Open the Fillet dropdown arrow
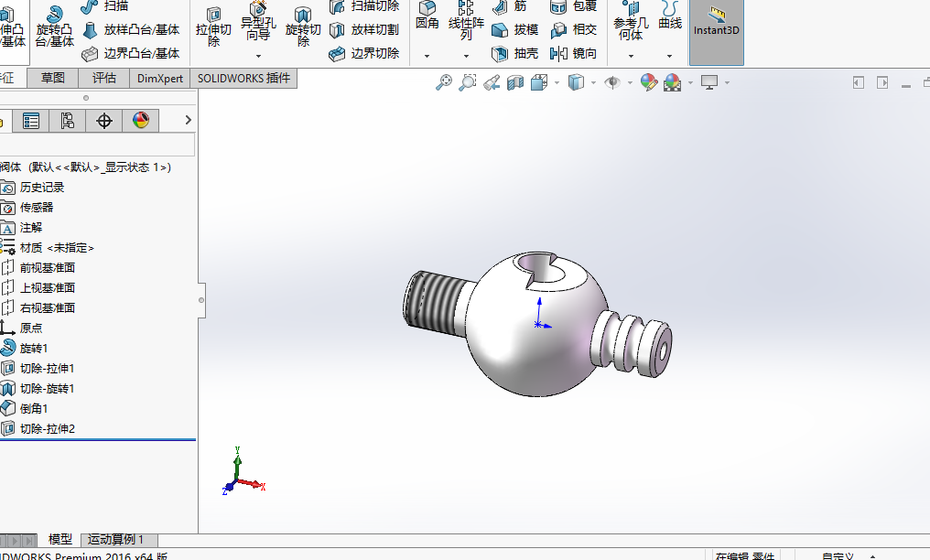 [427, 57]
